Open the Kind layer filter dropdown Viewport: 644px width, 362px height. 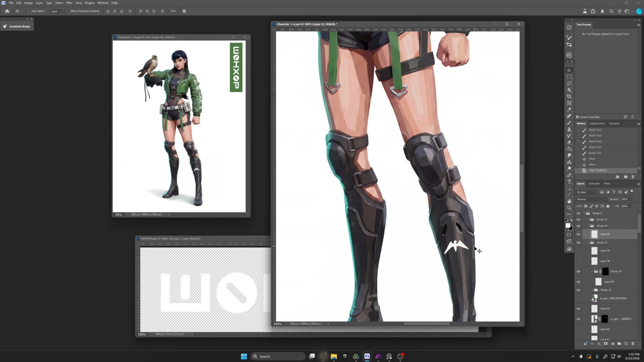pos(587,192)
